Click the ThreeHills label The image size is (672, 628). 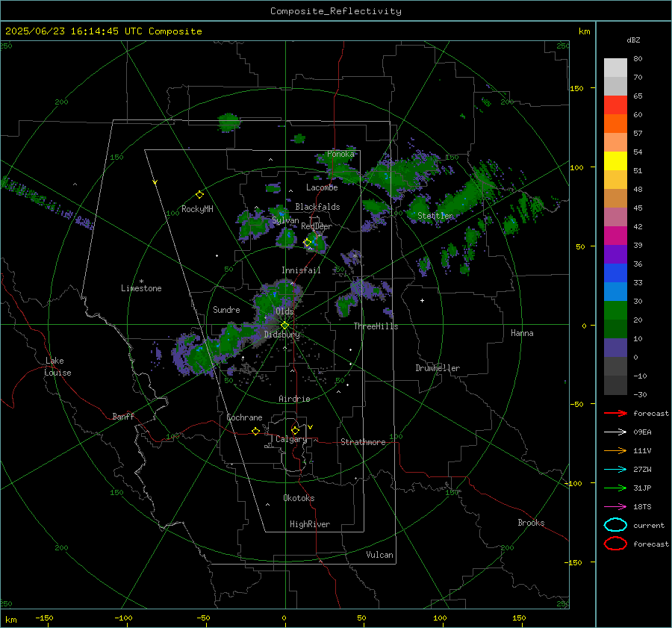pyautogui.click(x=376, y=326)
